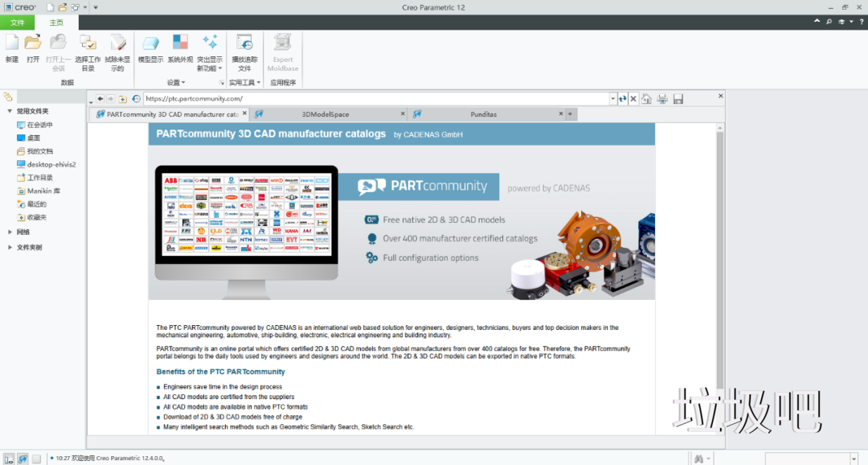Expand the 设置 group dropdown
Viewport: 868px width, 465px height.
pos(175,83)
